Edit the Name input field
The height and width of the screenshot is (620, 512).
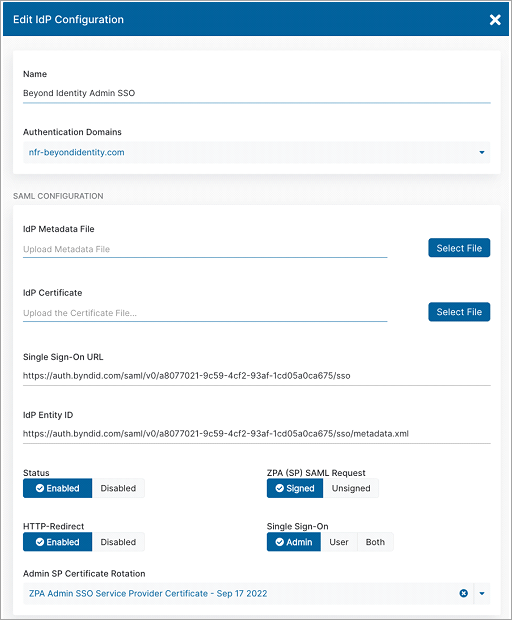pos(257,93)
